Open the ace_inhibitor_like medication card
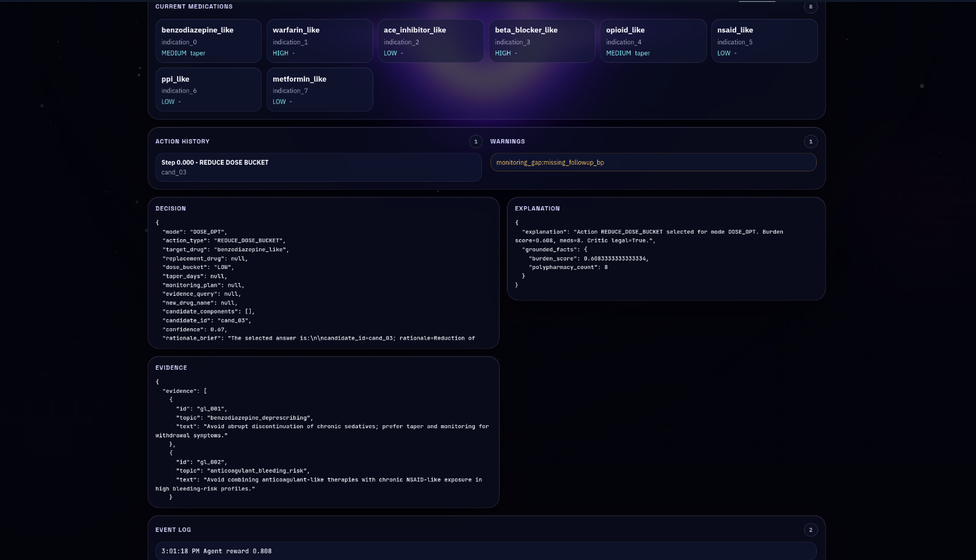This screenshot has height=560, width=976. 431,41
